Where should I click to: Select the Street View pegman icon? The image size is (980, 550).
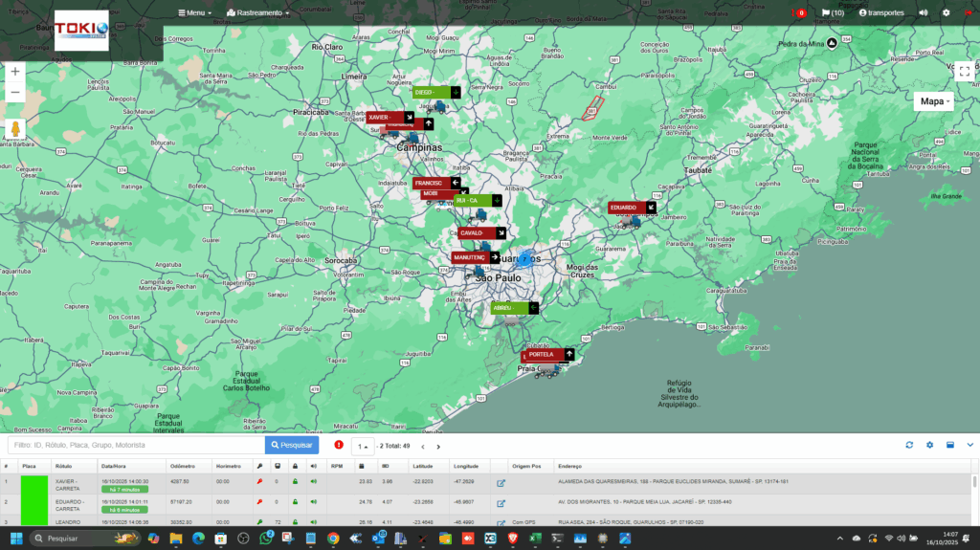pyautogui.click(x=15, y=129)
